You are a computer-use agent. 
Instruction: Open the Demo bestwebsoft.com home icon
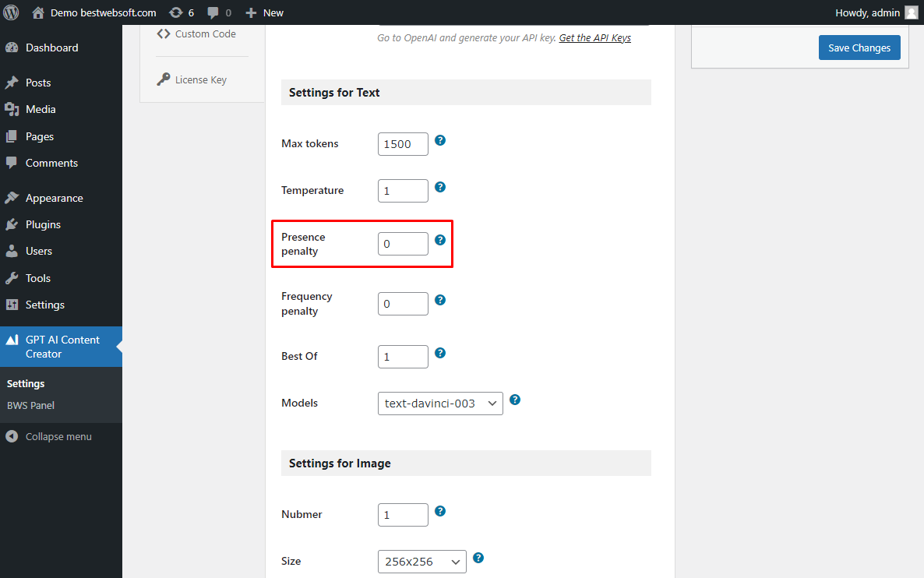point(37,12)
